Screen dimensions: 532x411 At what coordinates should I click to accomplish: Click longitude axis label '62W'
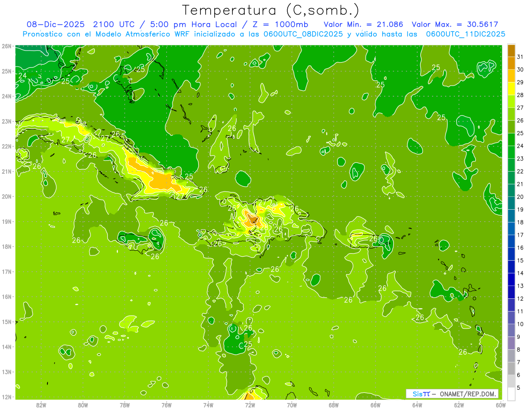pyautogui.click(x=459, y=405)
